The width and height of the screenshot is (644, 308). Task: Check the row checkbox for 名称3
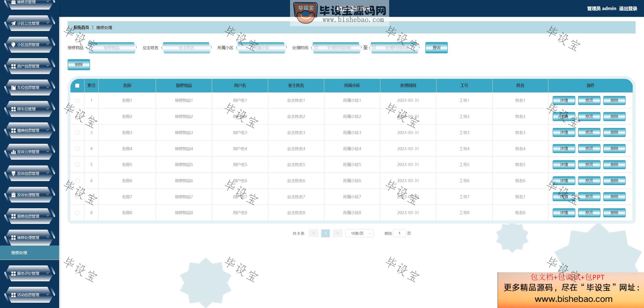click(77, 132)
